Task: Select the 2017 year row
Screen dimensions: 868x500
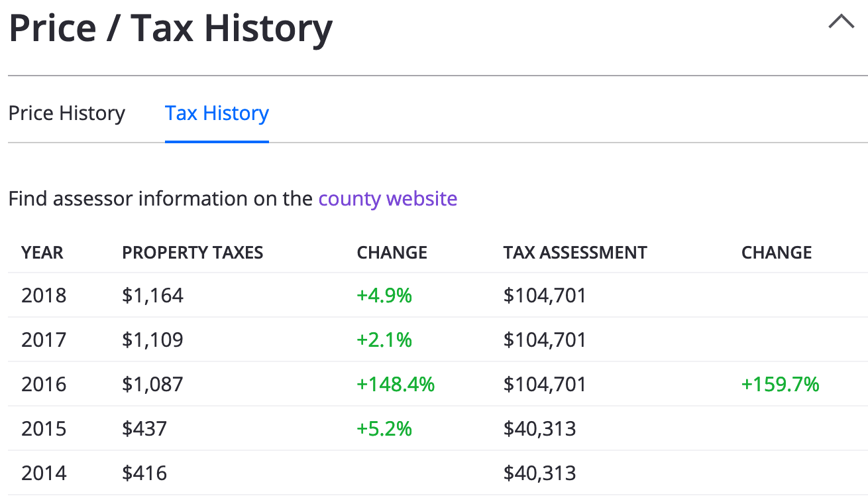Action: (44, 340)
